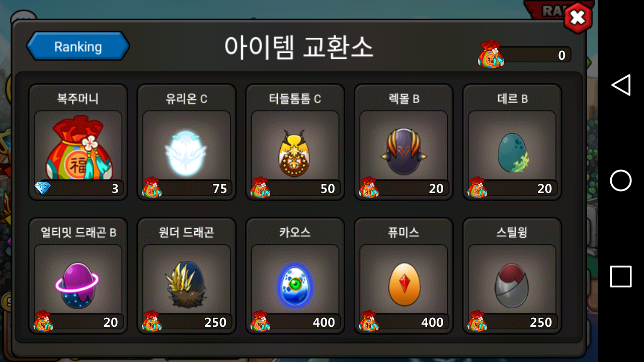
Task: Choose the glowing 유리온 C egg
Action: (186, 153)
